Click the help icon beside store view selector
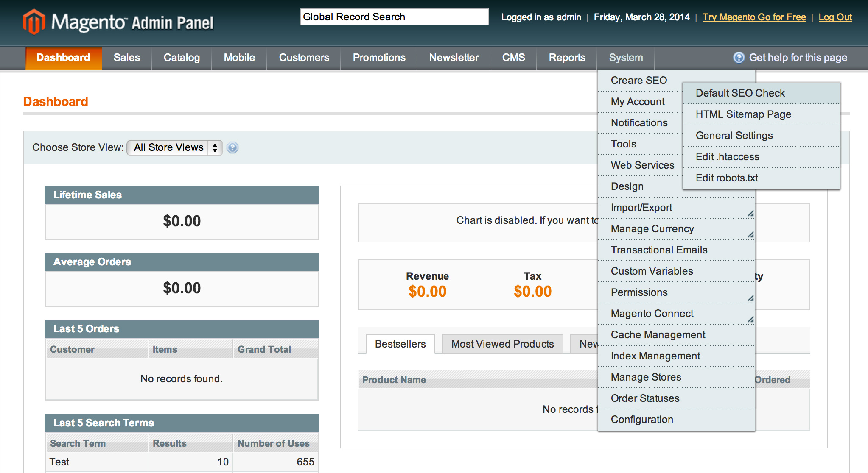 [232, 147]
